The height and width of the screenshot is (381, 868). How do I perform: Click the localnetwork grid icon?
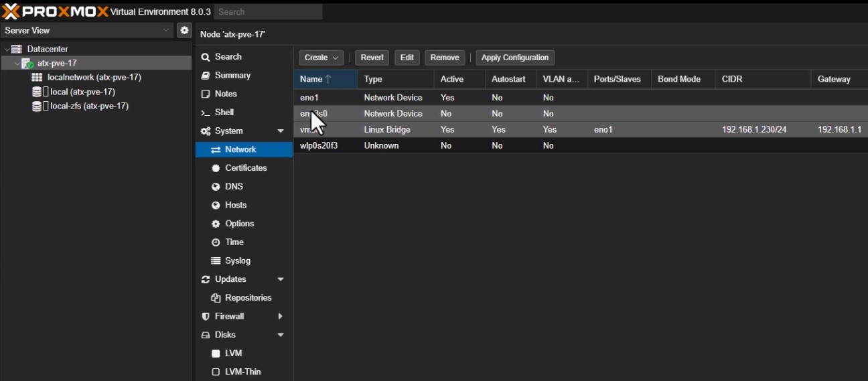point(37,78)
